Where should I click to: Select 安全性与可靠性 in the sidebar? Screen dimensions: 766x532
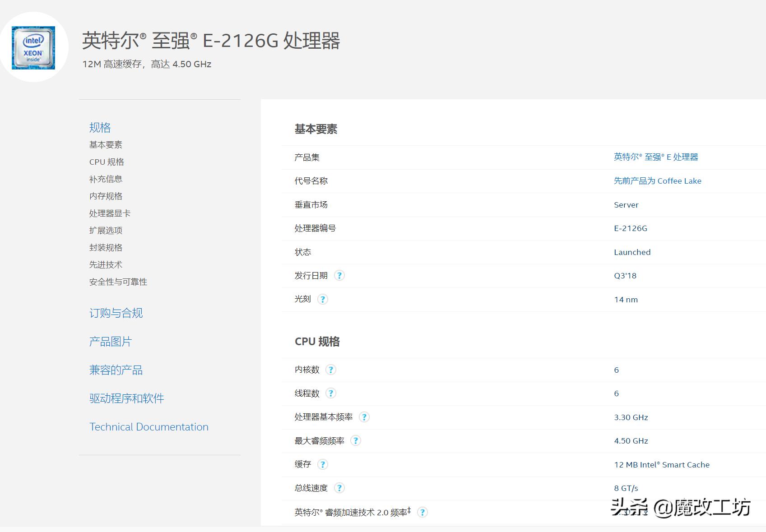(x=118, y=282)
